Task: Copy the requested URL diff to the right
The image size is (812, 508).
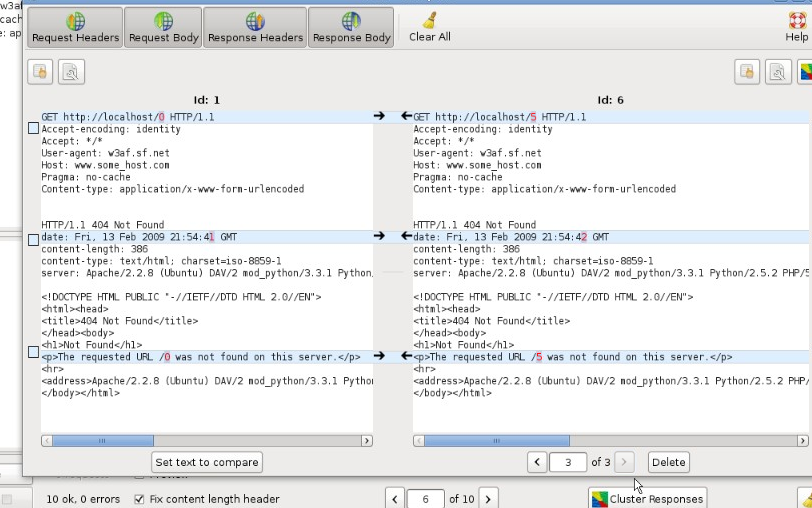Action: (379, 356)
